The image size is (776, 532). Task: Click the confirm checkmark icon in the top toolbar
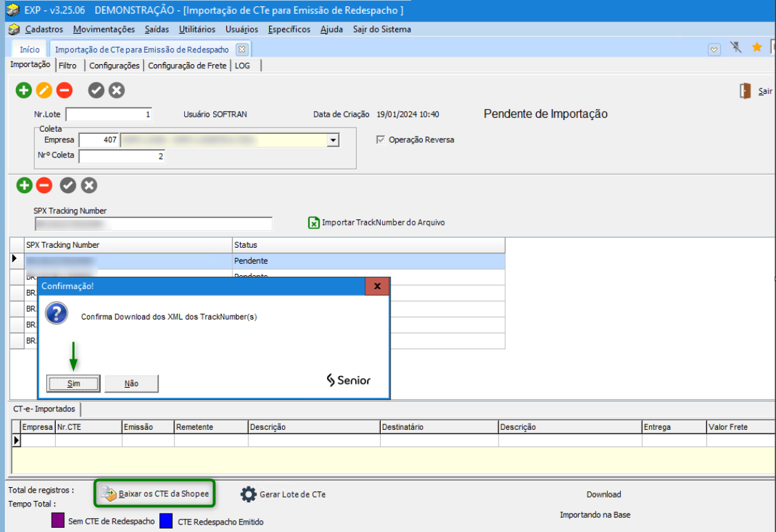pyautogui.click(x=96, y=90)
